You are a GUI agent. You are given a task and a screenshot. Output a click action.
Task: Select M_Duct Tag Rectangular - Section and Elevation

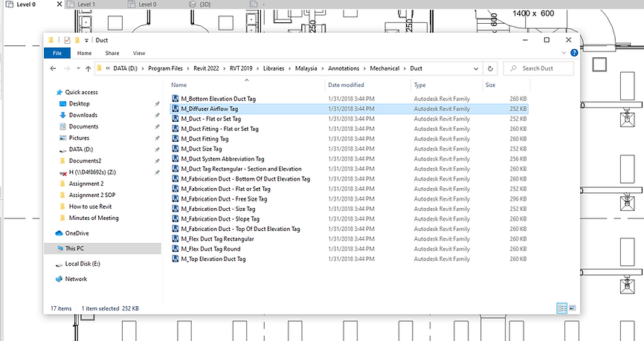click(241, 169)
